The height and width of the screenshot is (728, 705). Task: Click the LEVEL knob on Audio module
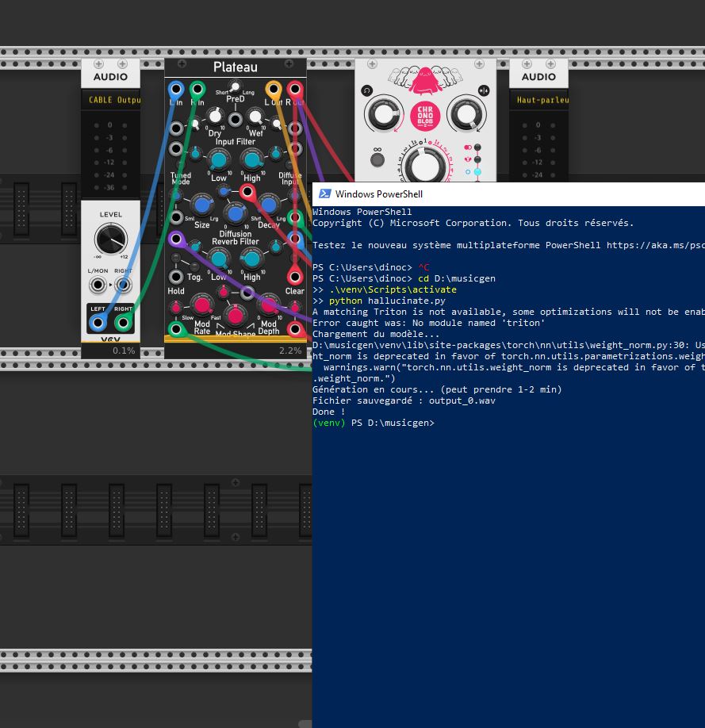tap(110, 239)
